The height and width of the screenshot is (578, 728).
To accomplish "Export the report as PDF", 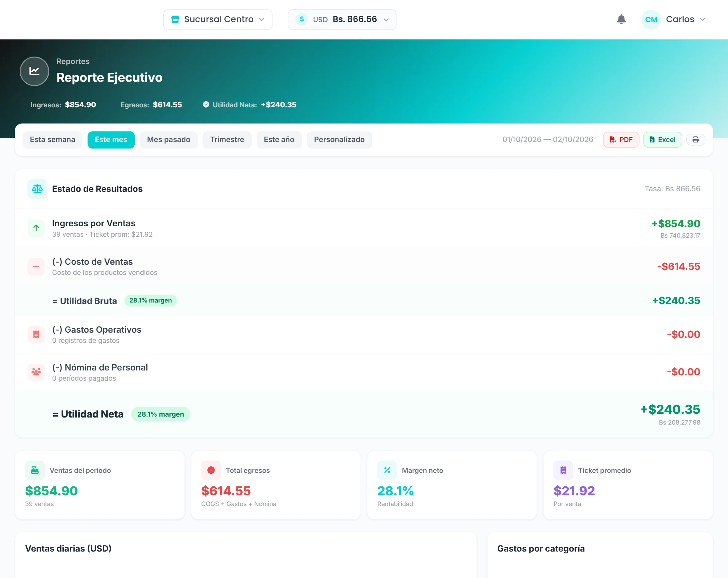I will tap(621, 140).
